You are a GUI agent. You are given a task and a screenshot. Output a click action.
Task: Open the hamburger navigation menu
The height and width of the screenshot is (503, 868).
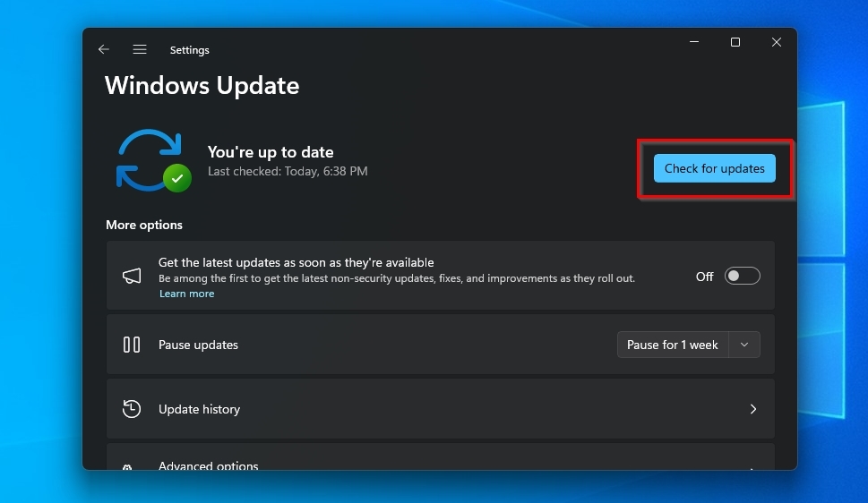pyautogui.click(x=140, y=50)
